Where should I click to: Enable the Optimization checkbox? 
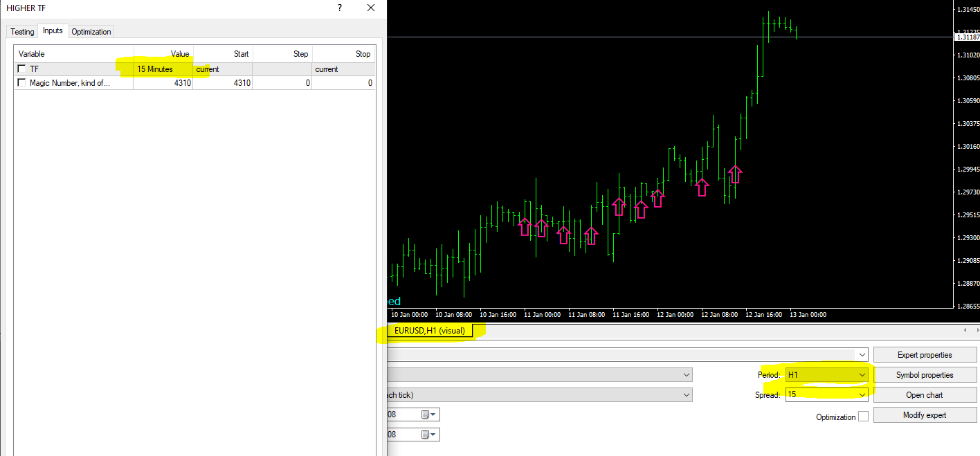tap(863, 417)
